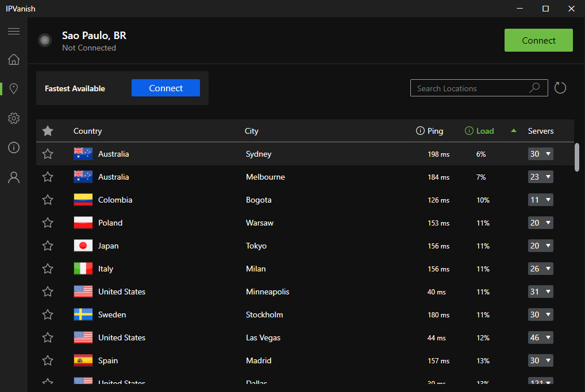
Task: Click the Australia flag for Sydney
Action: [x=83, y=154]
